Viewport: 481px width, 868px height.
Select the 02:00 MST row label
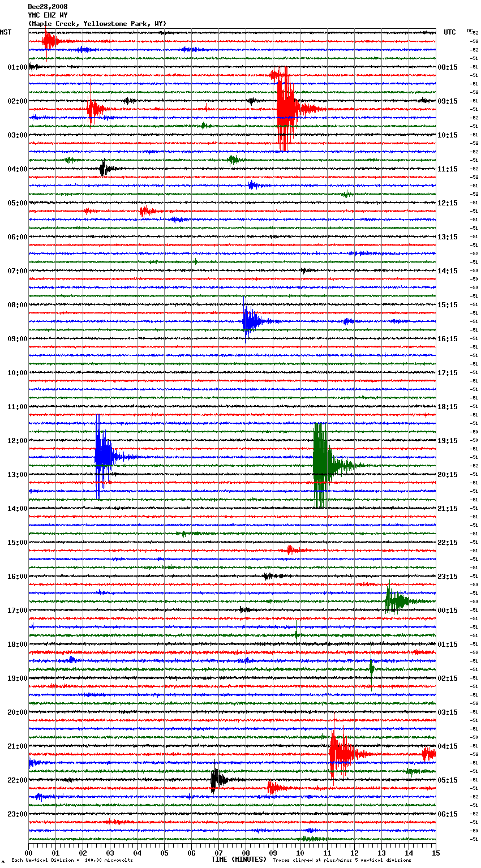(17, 101)
